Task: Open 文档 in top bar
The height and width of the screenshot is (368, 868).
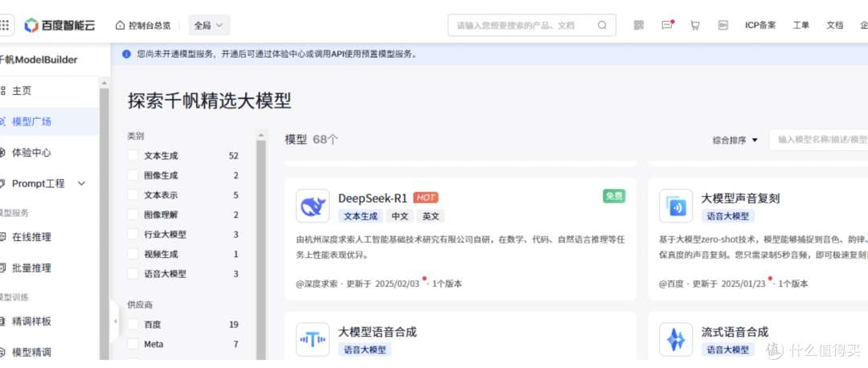Action: click(835, 26)
